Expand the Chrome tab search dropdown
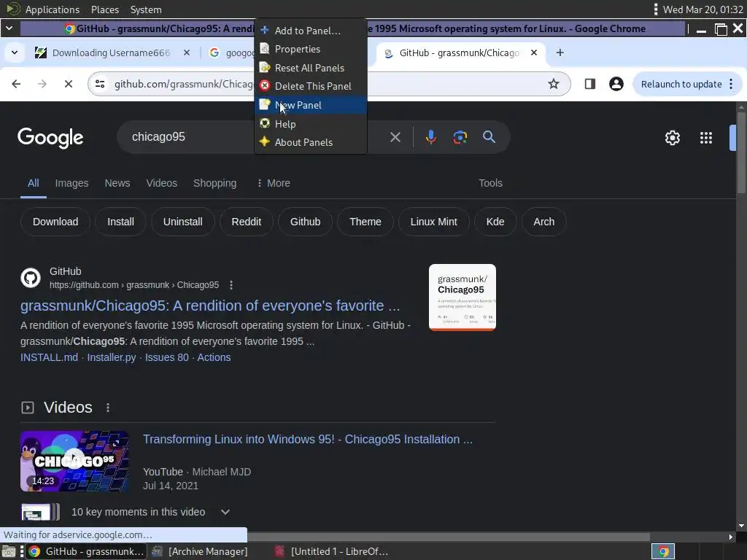747x560 pixels. pos(15,52)
